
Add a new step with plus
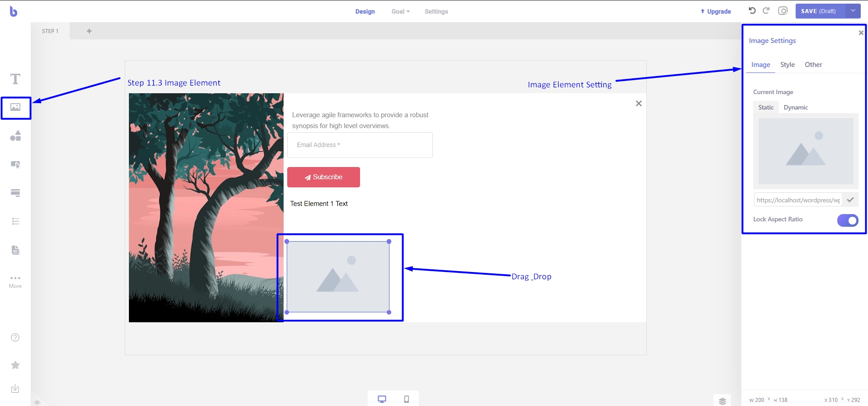click(x=89, y=31)
